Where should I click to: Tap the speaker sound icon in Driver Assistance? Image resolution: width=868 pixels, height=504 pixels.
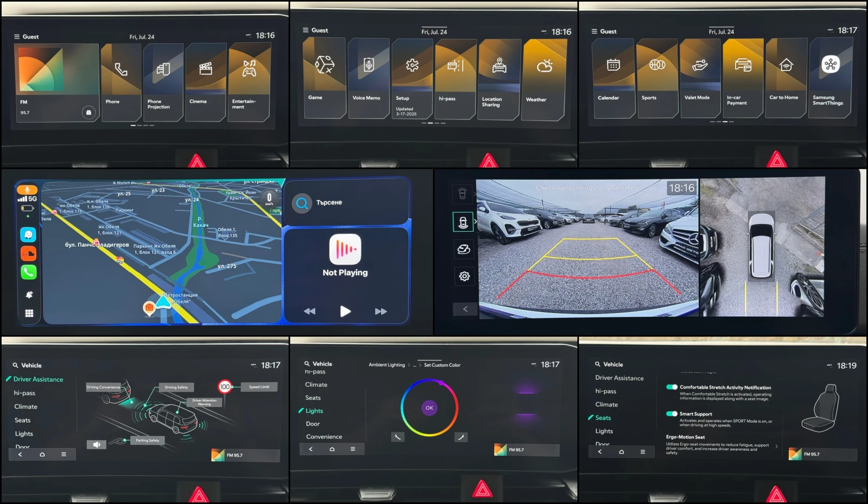pos(96,444)
